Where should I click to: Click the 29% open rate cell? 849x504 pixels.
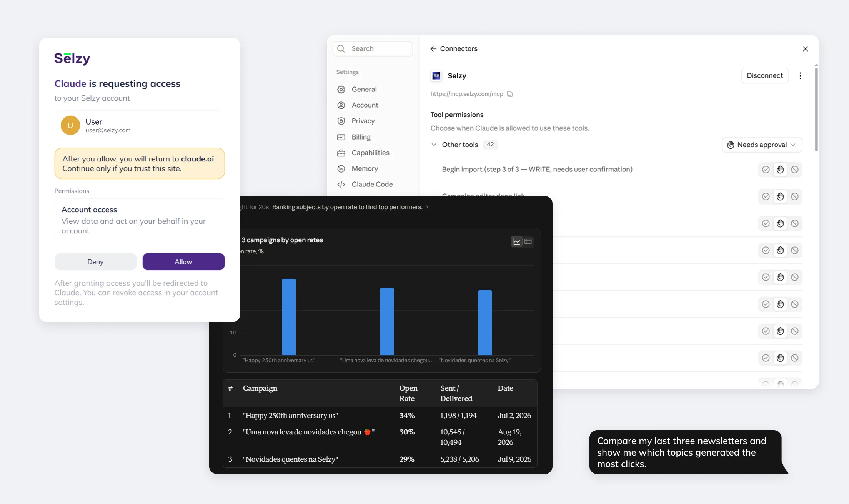pyautogui.click(x=407, y=459)
